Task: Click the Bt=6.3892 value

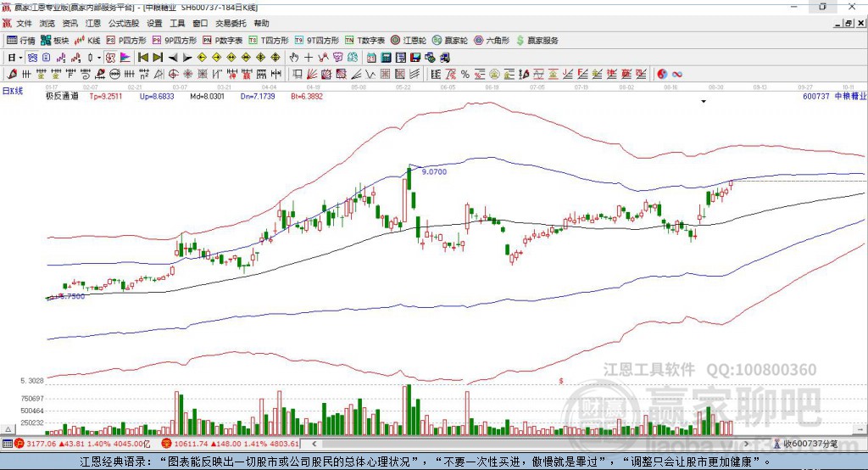Action: click(x=307, y=96)
